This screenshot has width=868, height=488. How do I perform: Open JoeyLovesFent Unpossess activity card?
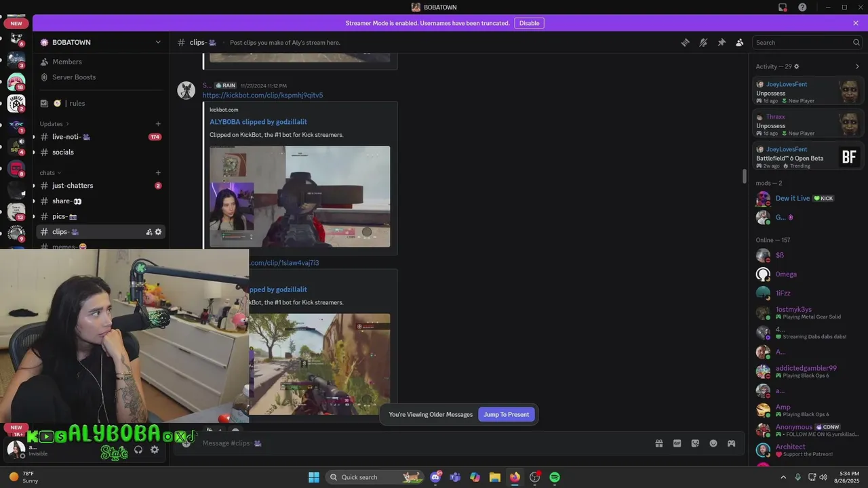(x=808, y=91)
